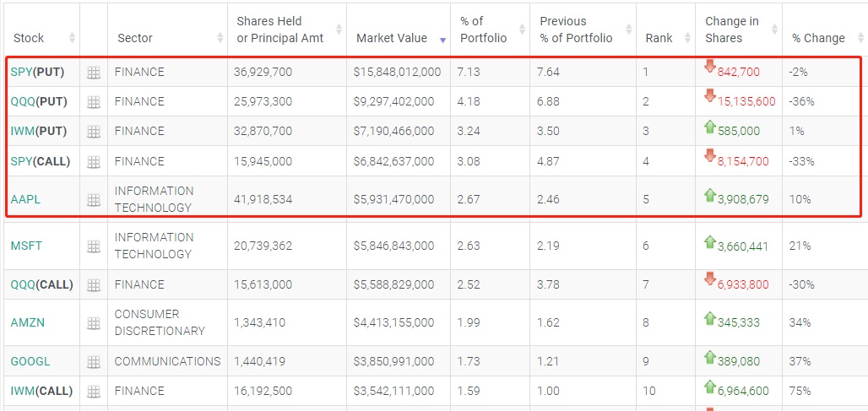Click the grid icon next to MSFT

pyautogui.click(x=94, y=246)
